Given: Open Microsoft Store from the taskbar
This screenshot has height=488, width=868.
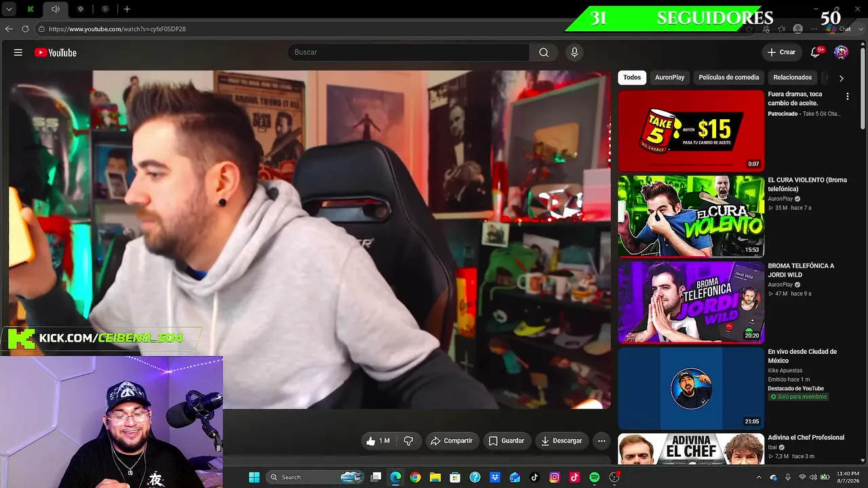Looking at the screenshot, I should [455, 477].
